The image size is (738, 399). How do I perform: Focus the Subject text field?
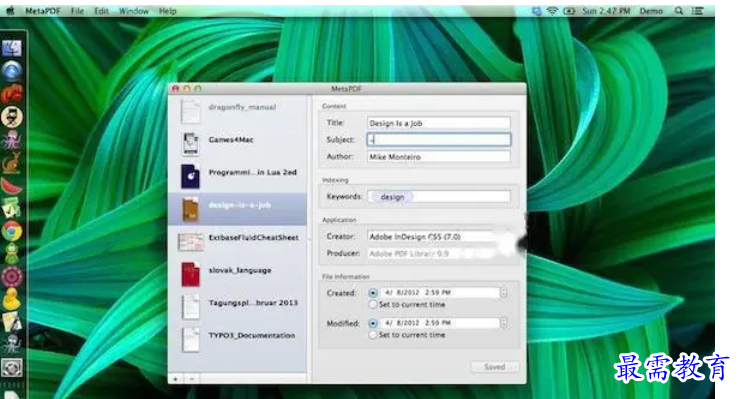pos(439,139)
